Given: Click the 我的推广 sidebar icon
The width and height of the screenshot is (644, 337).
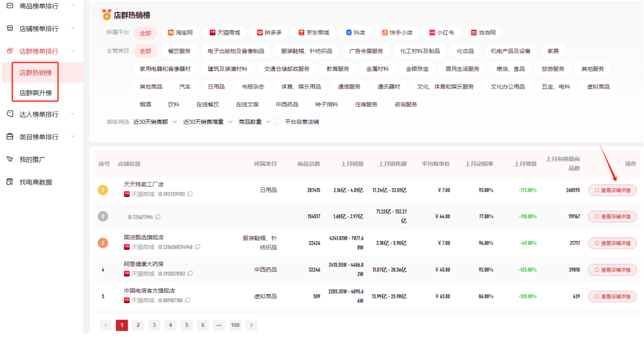Looking at the screenshot, I should tap(10, 159).
